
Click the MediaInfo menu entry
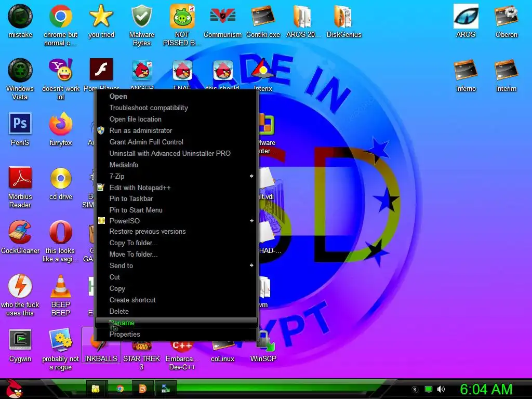(176, 165)
